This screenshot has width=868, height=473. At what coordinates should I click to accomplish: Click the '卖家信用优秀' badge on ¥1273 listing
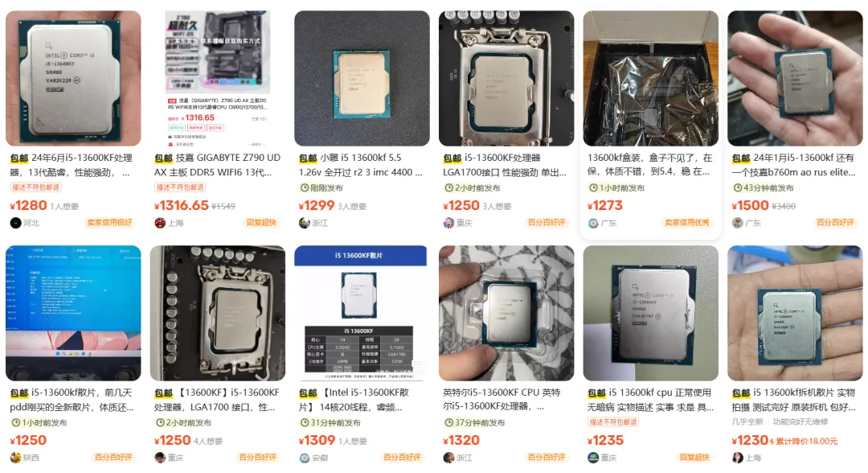click(x=687, y=223)
